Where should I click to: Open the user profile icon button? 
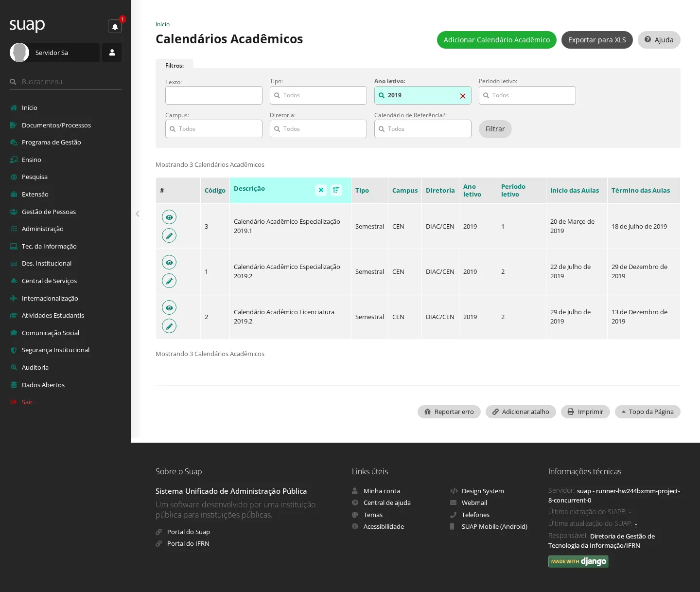point(112,53)
